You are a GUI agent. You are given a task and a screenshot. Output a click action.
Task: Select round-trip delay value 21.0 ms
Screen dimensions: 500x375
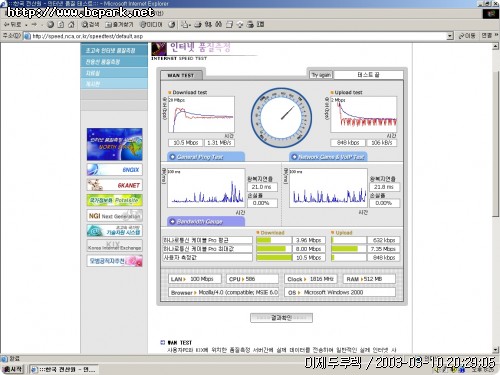tap(262, 187)
